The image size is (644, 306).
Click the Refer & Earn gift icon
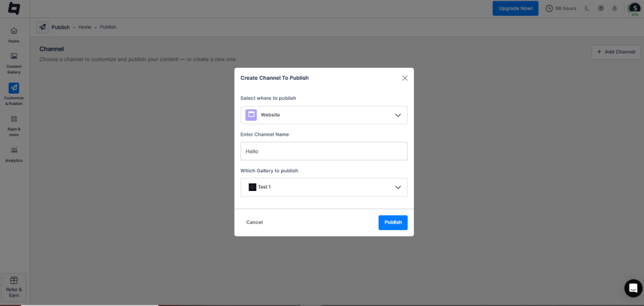[14, 280]
